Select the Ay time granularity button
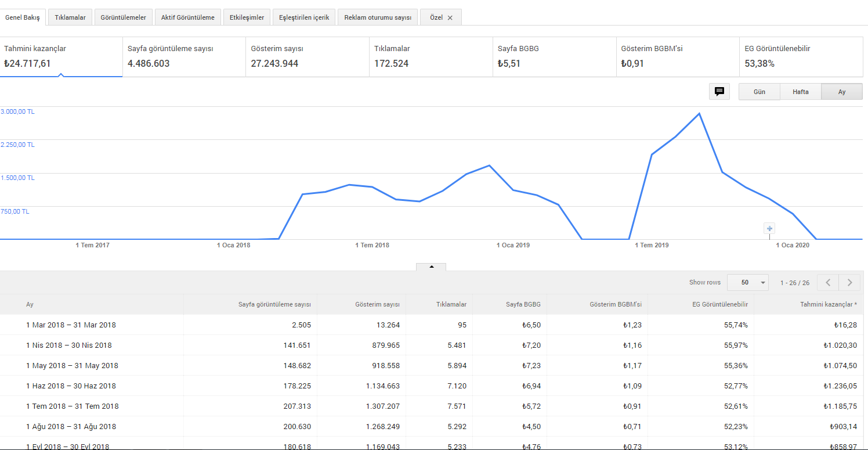 coord(842,92)
